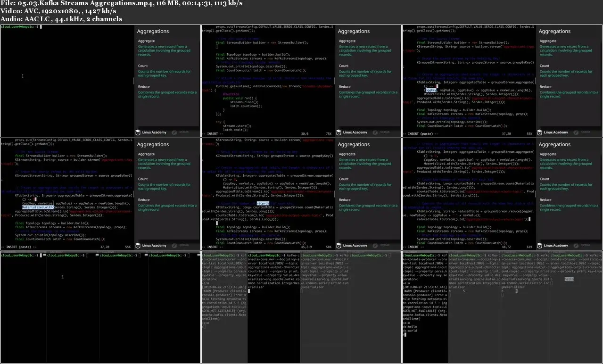
Task: Click the b:hello producer input line
Action: click(x=411, y=326)
